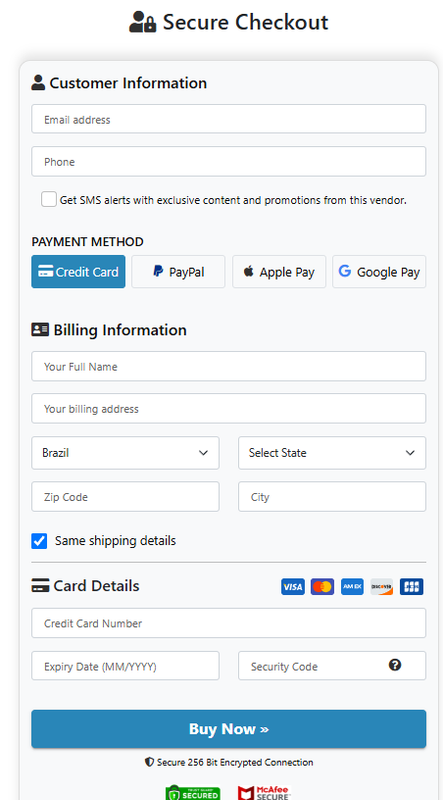Choose PayPal payment method
This screenshot has width=443, height=800.
(x=178, y=271)
